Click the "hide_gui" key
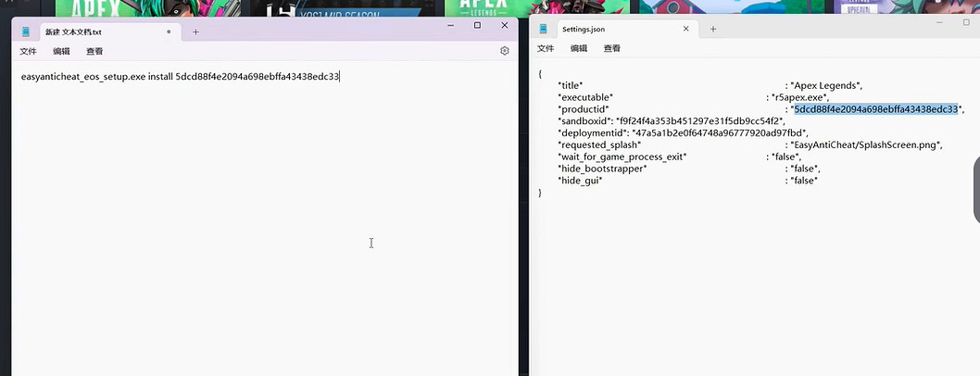This screenshot has height=376, width=980. 579,181
